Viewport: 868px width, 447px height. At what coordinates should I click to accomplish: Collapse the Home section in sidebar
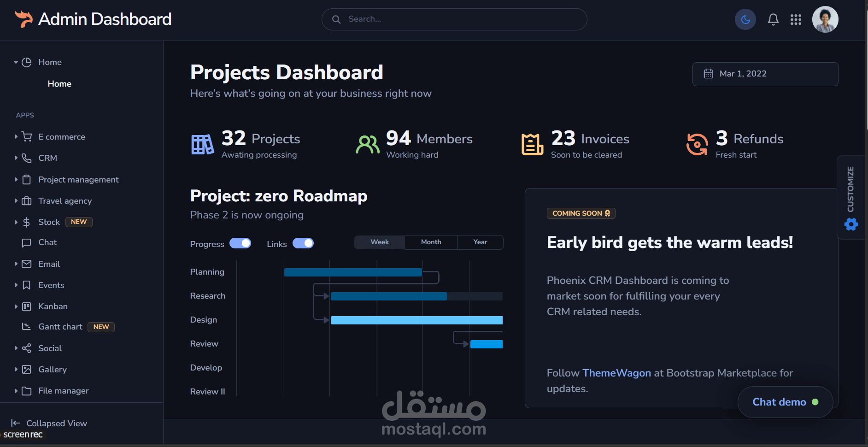(x=17, y=62)
